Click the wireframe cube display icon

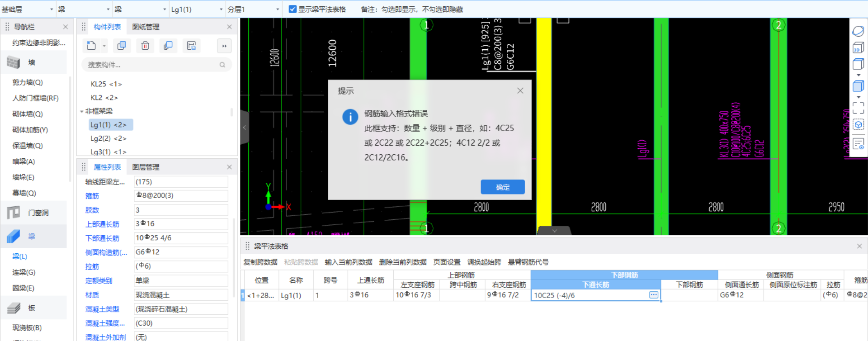tap(858, 64)
